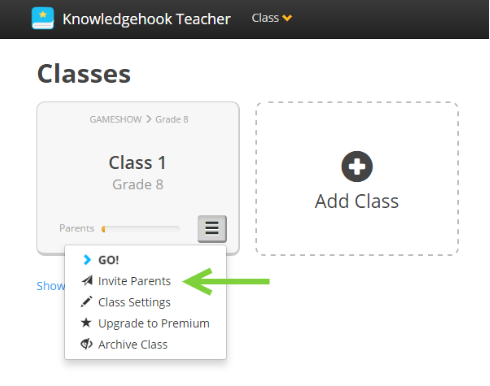This screenshot has height=386, width=490.
Task: Click the paper plane Invite Parents icon
Action: pos(87,281)
